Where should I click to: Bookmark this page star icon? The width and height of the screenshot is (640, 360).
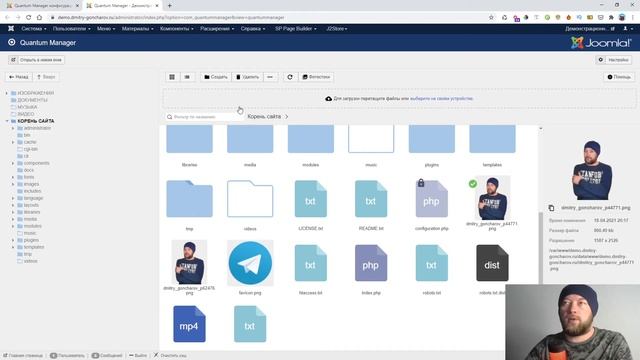(491, 18)
